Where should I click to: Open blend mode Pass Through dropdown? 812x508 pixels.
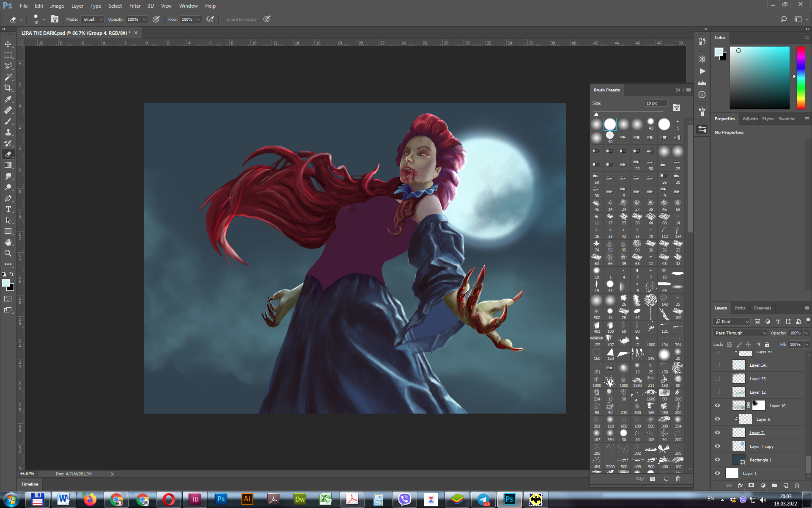point(740,333)
